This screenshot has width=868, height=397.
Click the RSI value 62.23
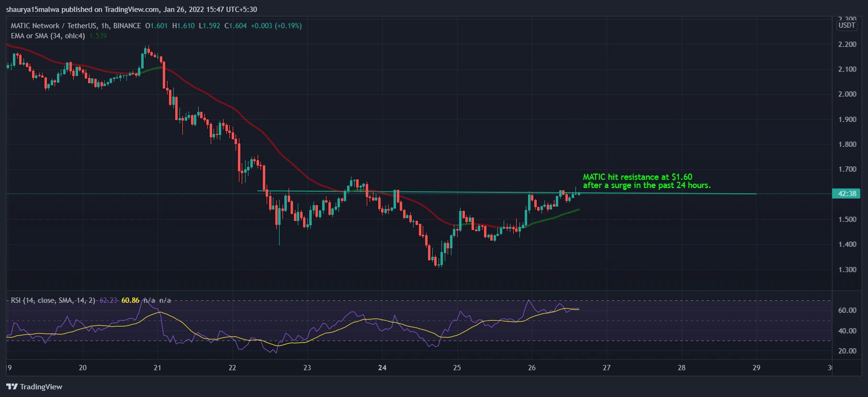point(108,300)
